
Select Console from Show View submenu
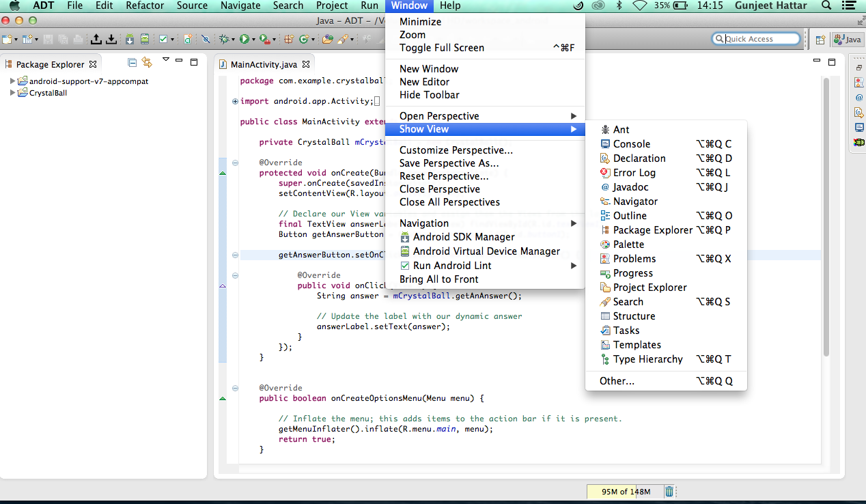click(631, 144)
